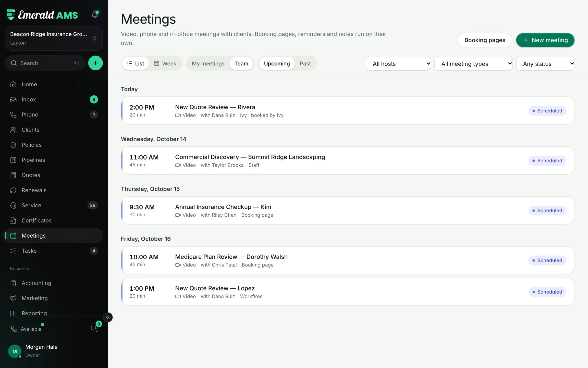Viewport: 588px width, 368px height.
Task: Click Scheduled badge on Lopez meeting
Action: point(547,292)
